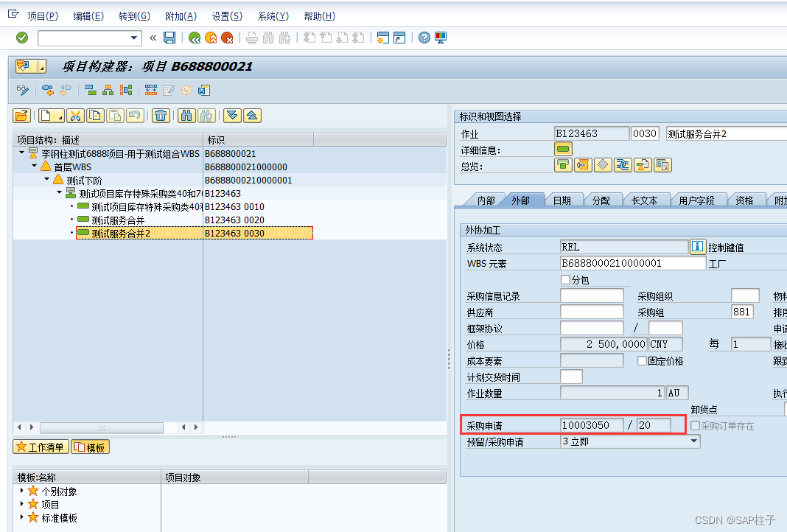Click the orange Exit icon
Screen dimensions: 787x532
point(211,38)
